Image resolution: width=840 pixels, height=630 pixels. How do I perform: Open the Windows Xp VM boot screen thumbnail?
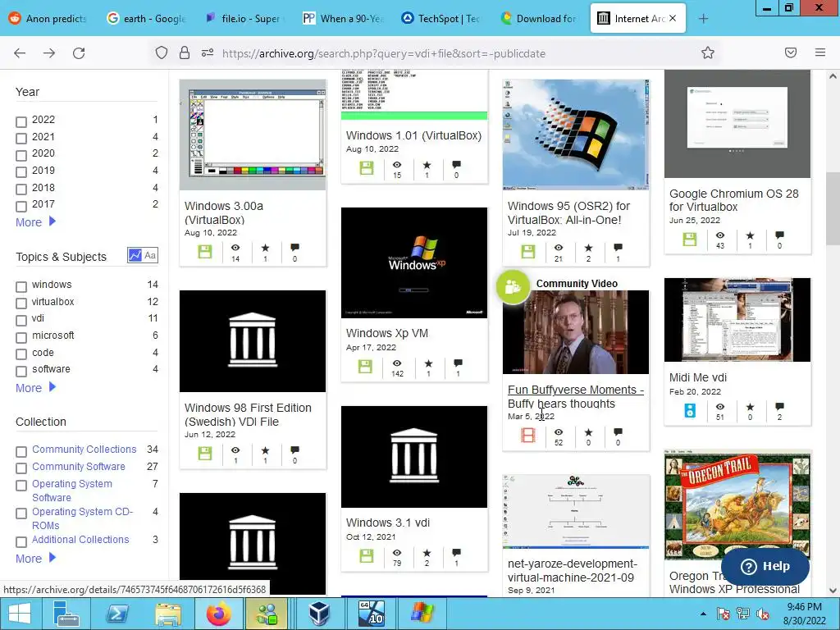click(414, 262)
